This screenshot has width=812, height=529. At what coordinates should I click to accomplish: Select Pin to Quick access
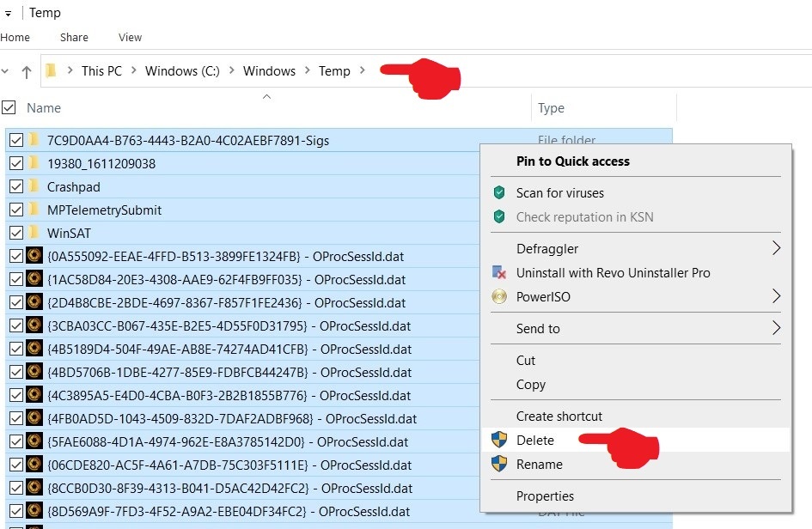click(x=572, y=161)
